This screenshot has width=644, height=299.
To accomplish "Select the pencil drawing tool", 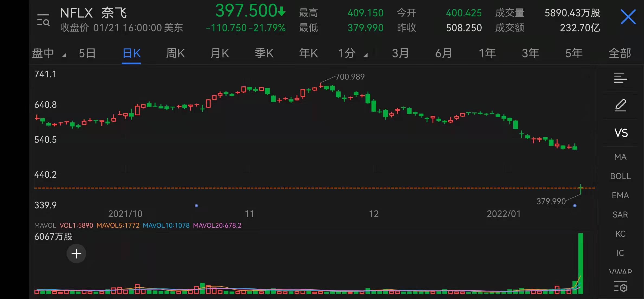I will (x=620, y=105).
